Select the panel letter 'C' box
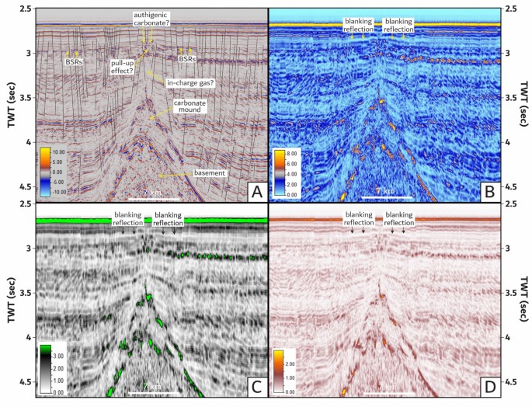Viewport: 532px width, 407px height. (257, 388)
